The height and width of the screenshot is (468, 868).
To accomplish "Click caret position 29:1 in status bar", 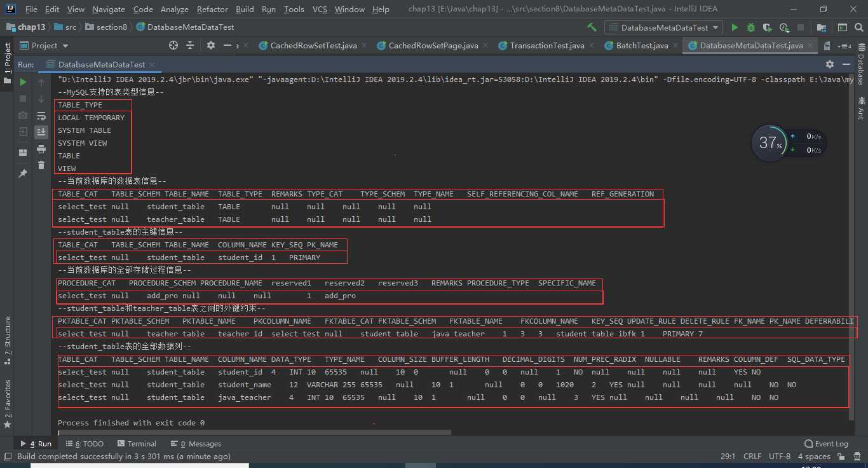I will pyautogui.click(x=728, y=456).
